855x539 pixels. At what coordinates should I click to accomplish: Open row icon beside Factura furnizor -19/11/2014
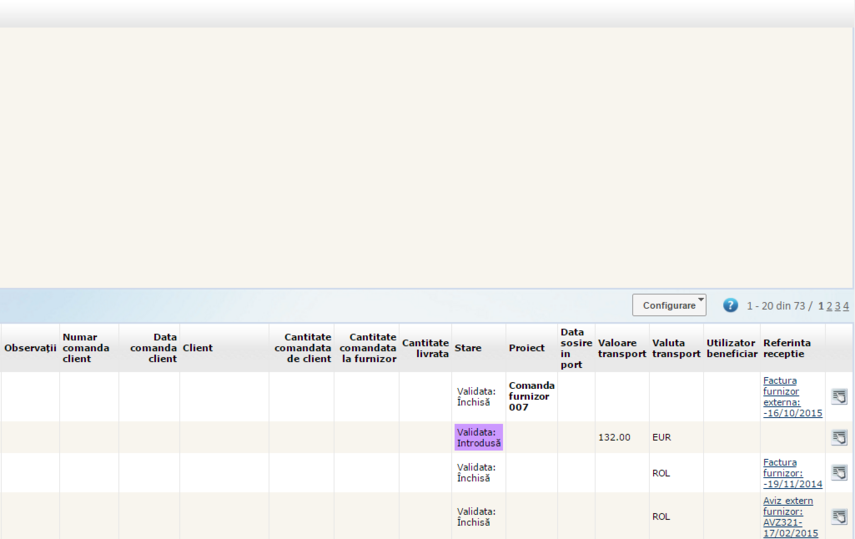pos(839,473)
